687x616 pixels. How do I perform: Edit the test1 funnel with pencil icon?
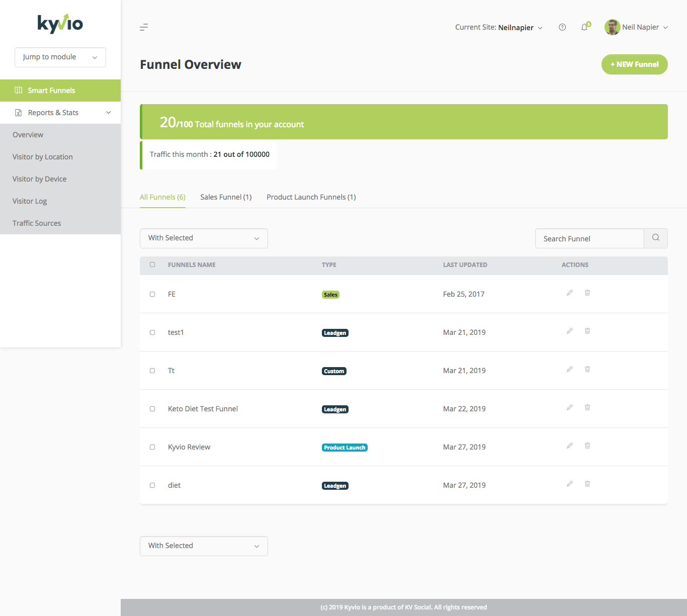(570, 331)
